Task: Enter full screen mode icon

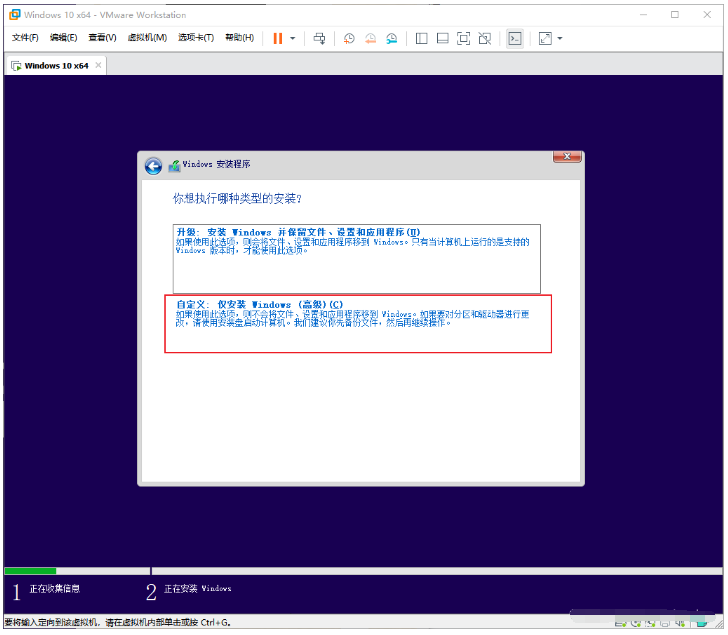Action: [463, 38]
